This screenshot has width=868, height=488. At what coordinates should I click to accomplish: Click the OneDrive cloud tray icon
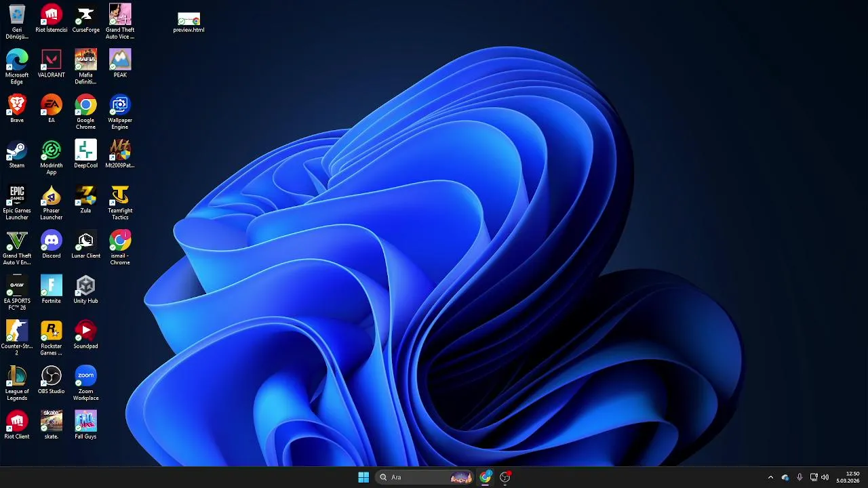coord(785,477)
